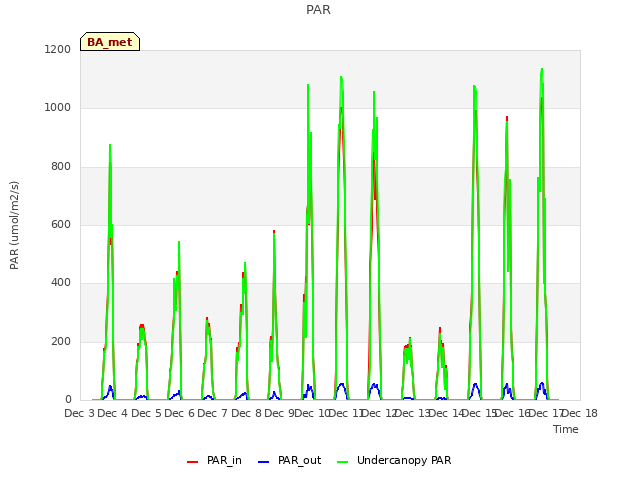640x480 pixels.
Task: Click the y-axis tick label 1200
Action: (x=58, y=49)
